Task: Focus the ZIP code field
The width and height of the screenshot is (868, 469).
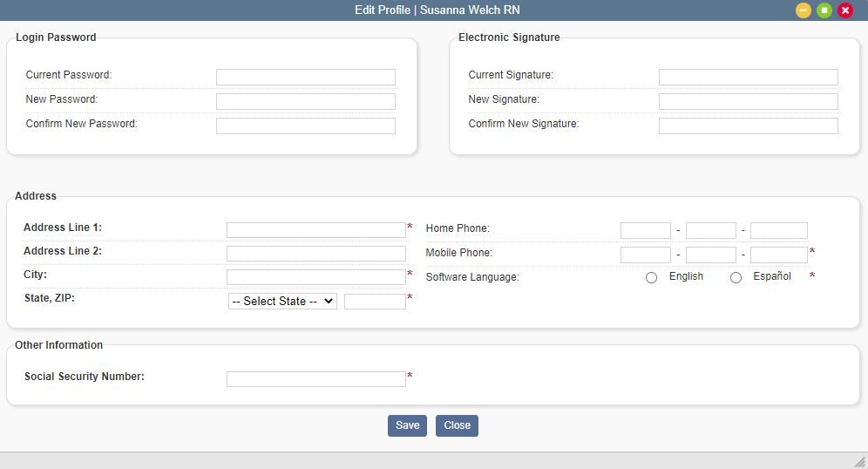Action: (x=376, y=302)
